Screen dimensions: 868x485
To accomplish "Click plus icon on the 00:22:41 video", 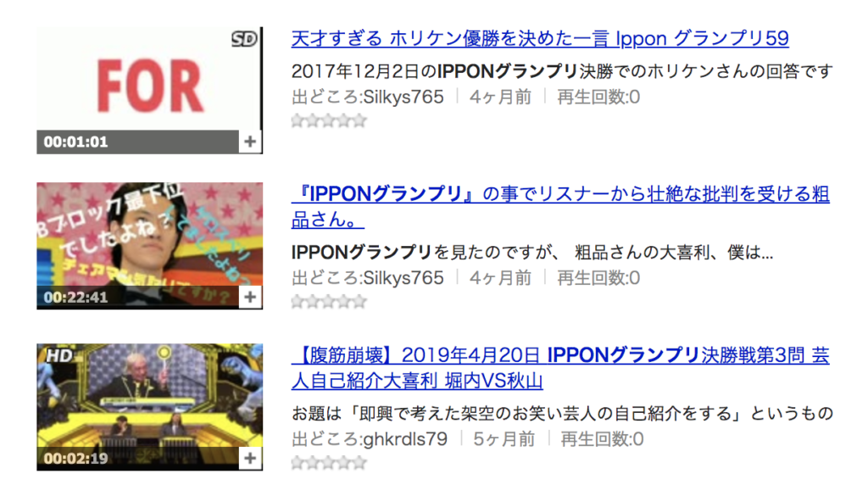I will click(x=250, y=298).
